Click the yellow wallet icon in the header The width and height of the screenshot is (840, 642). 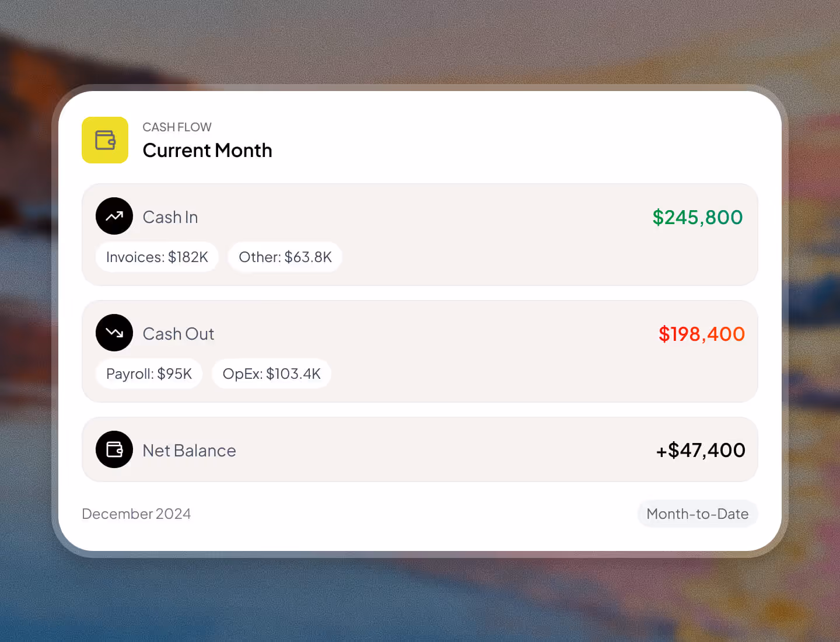[105, 140]
